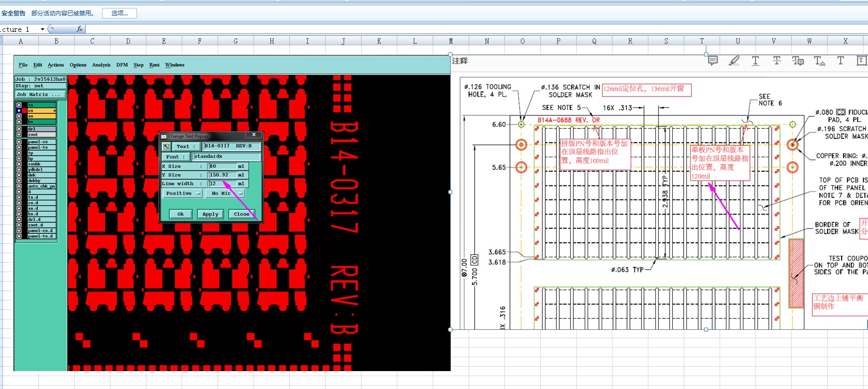
Task: Click the red color swatch of cs layer
Action: click(25, 110)
